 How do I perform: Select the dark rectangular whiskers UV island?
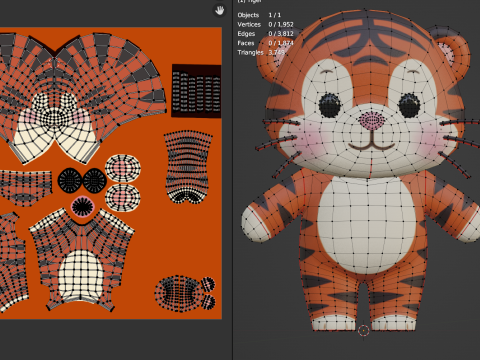[196, 91]
